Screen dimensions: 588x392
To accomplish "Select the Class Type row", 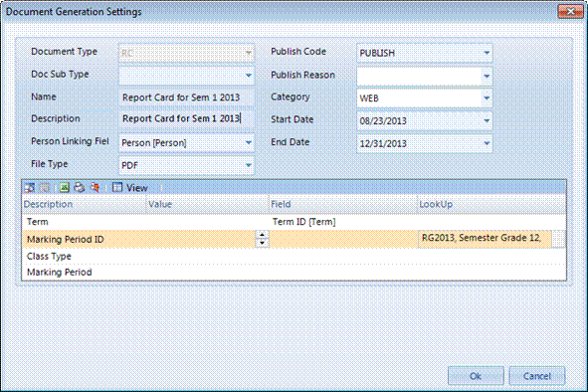I will pyautogui.click(x=294, y=257).
